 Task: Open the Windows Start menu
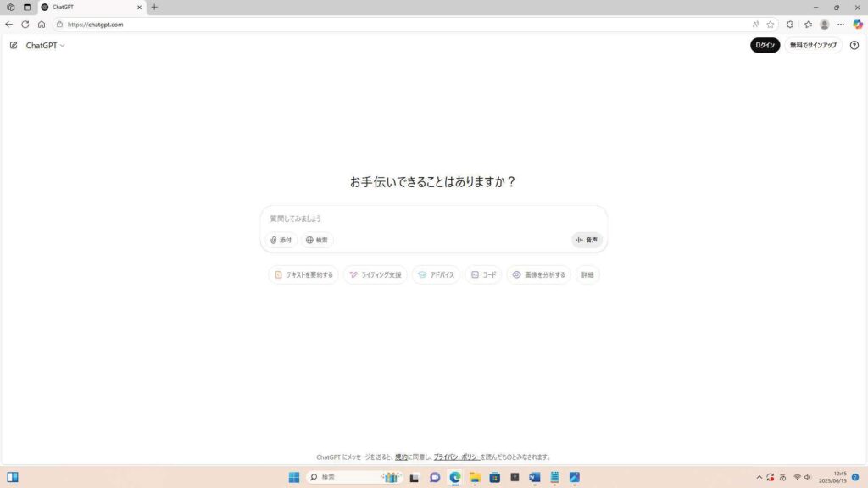[293, 477]
